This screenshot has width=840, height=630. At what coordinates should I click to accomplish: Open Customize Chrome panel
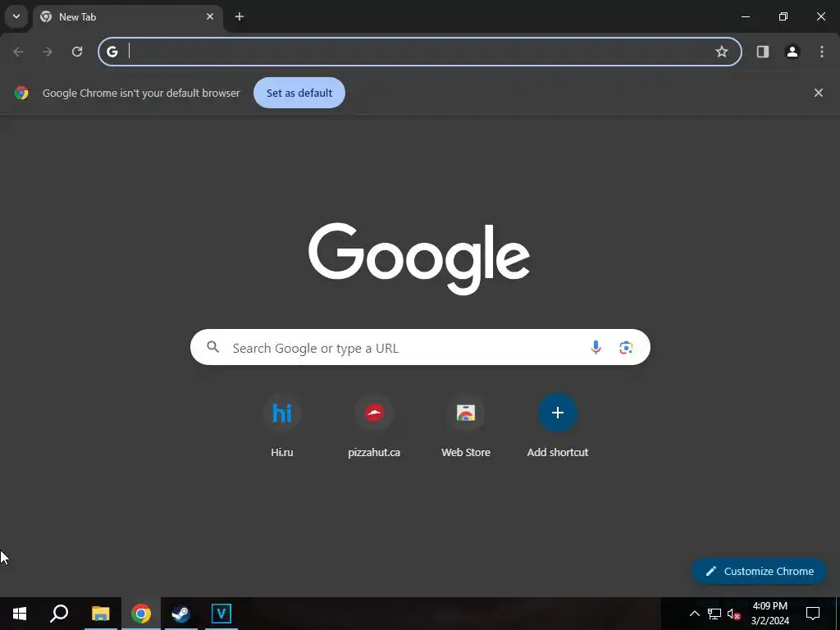(759, 571)
